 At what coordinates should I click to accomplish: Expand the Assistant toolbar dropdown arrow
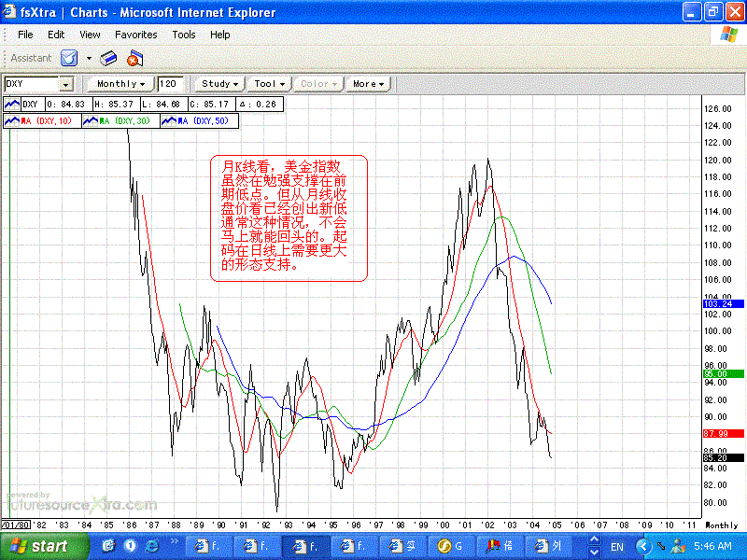pyautogui.click(x=89, y=58)
